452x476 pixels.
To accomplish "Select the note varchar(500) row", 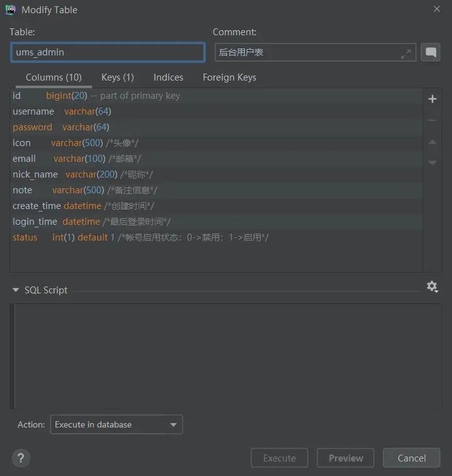I will [216, 190].
